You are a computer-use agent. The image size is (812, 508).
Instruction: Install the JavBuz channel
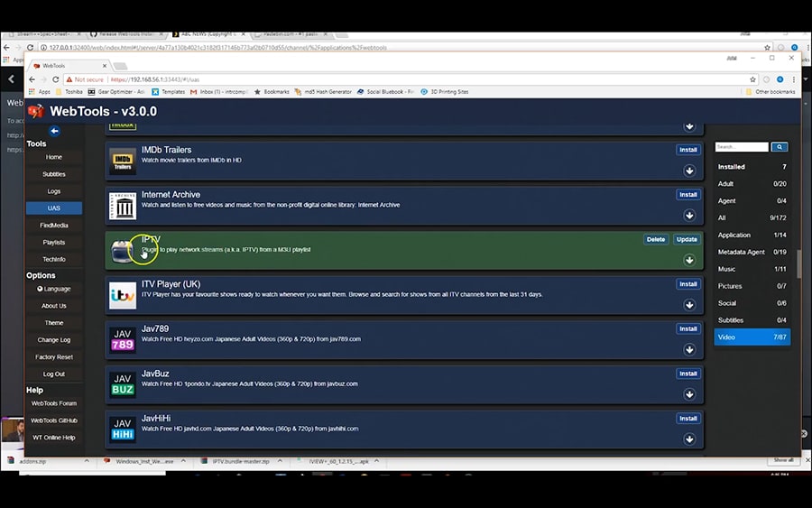pos(688,374)
